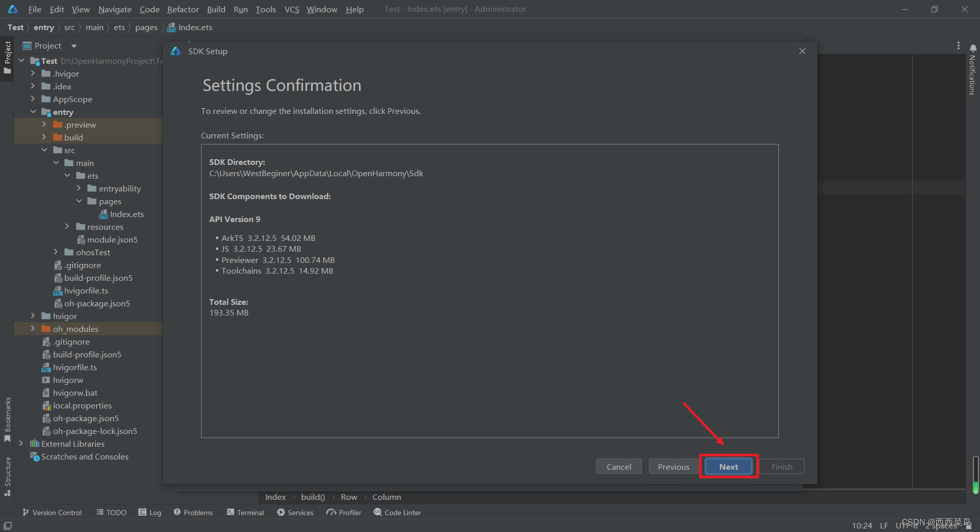
Task: Expand the oh_modules folder
Action: [33, 329]
